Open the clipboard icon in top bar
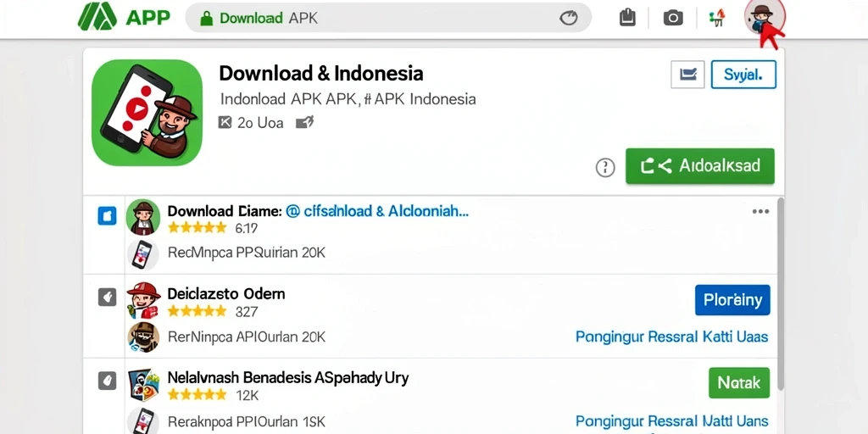Image resolution: width=868 pixels, height=434 pixels. pyautogui.click(x=627, y=18)
